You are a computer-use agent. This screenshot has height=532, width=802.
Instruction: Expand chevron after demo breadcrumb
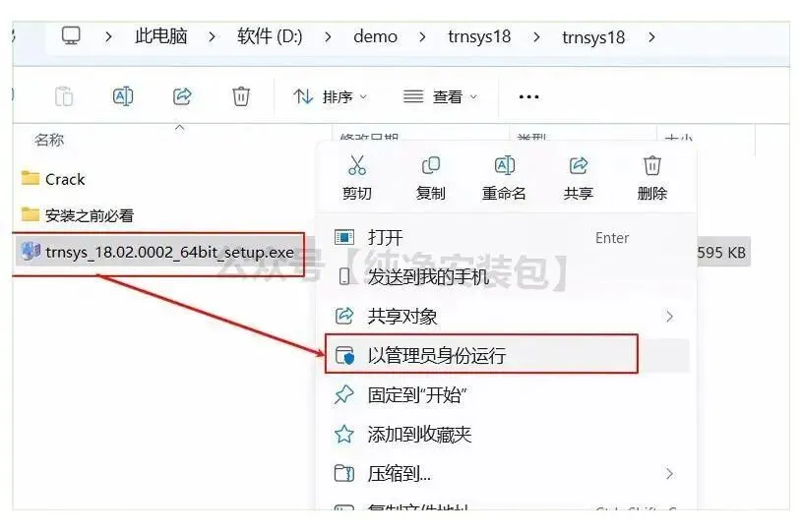pyautogui.click(x=422, y=36)
